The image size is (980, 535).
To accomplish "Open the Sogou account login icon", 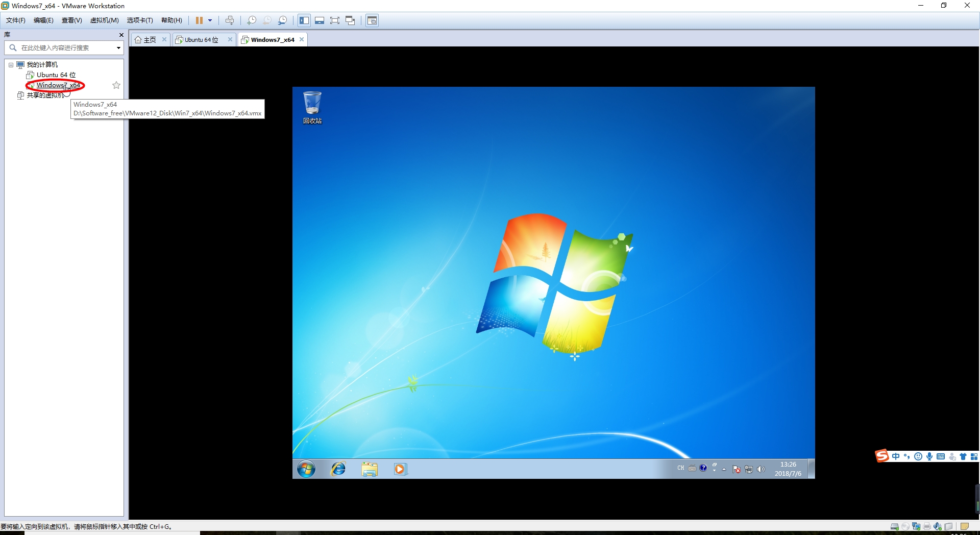I will click(952, 456).
